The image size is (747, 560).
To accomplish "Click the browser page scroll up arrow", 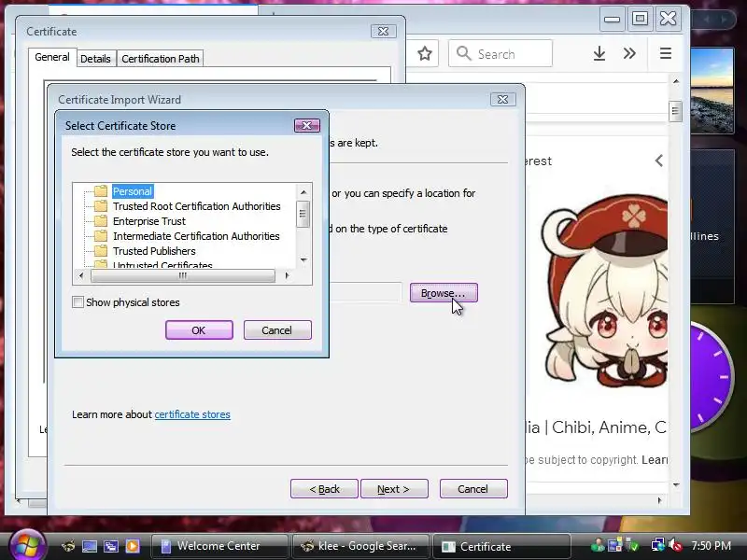I will [676, 81].
